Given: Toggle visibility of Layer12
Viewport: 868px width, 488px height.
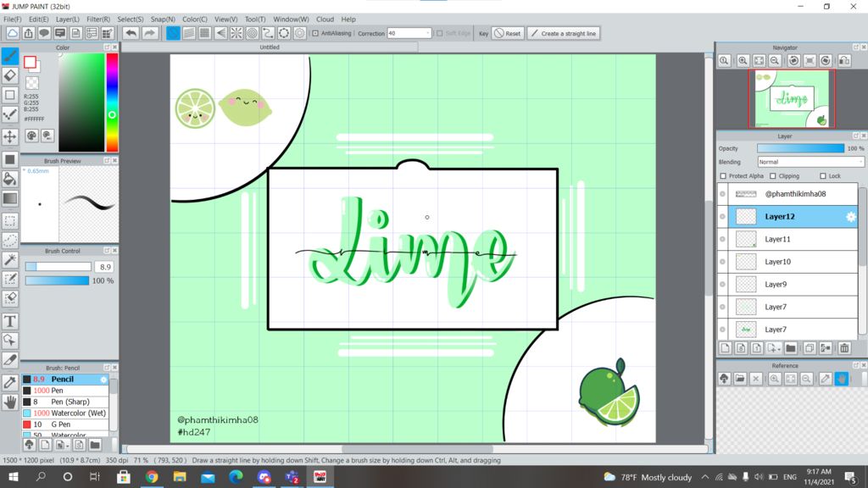Looking at the screenshot, I should click(722, 216).
